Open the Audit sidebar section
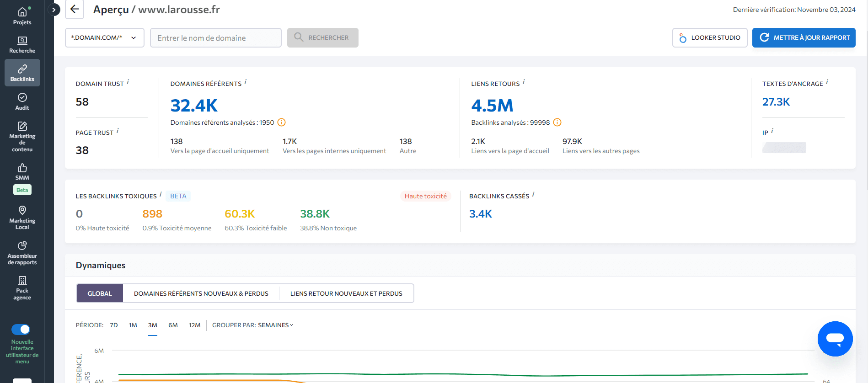868x383 pixels. pos(22,101)
